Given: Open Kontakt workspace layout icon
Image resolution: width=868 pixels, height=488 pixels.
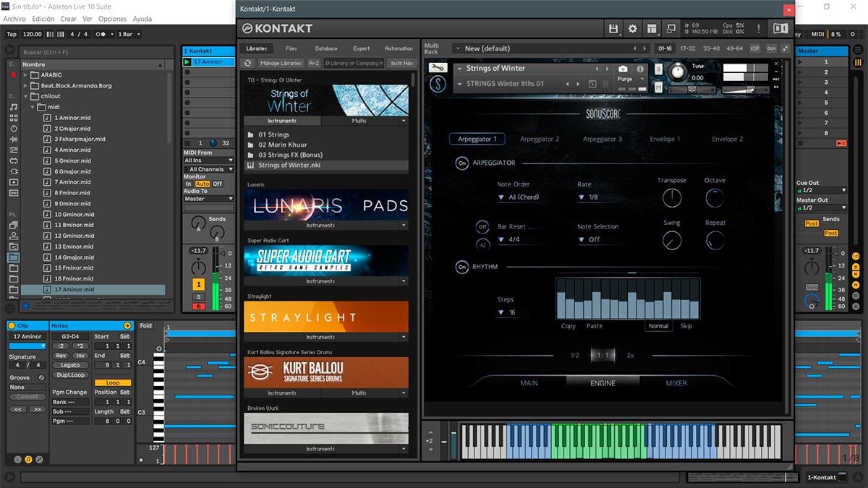Looking at the screenshot, I should 652,29.
